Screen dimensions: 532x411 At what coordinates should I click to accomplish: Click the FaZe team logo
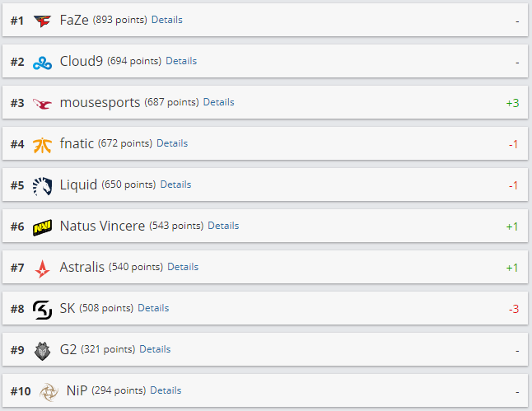43,21
